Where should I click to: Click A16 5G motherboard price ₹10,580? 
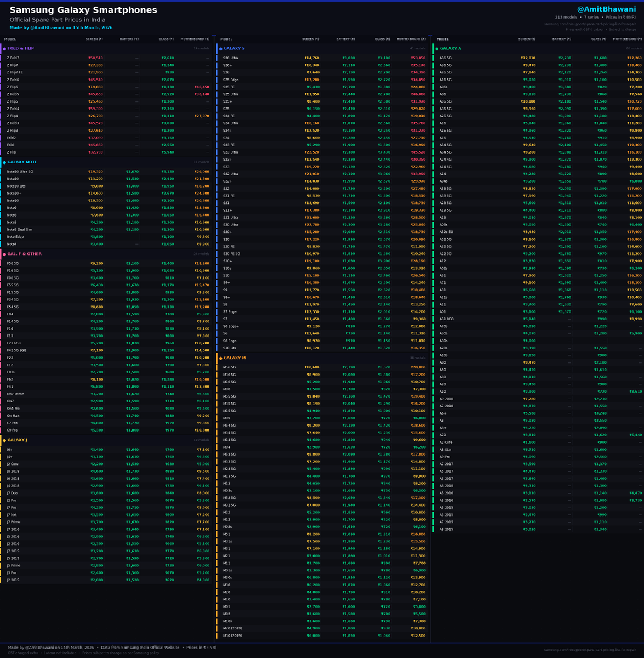[634, 80]
